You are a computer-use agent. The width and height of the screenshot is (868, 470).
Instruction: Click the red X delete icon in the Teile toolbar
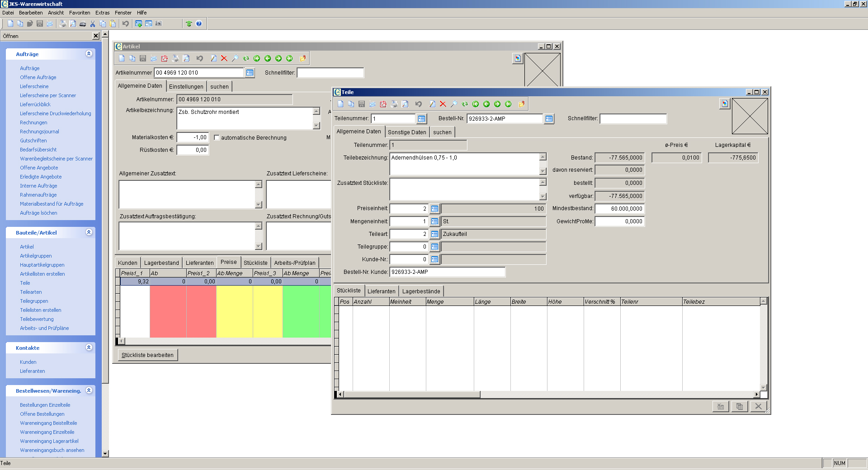point(443,104)
